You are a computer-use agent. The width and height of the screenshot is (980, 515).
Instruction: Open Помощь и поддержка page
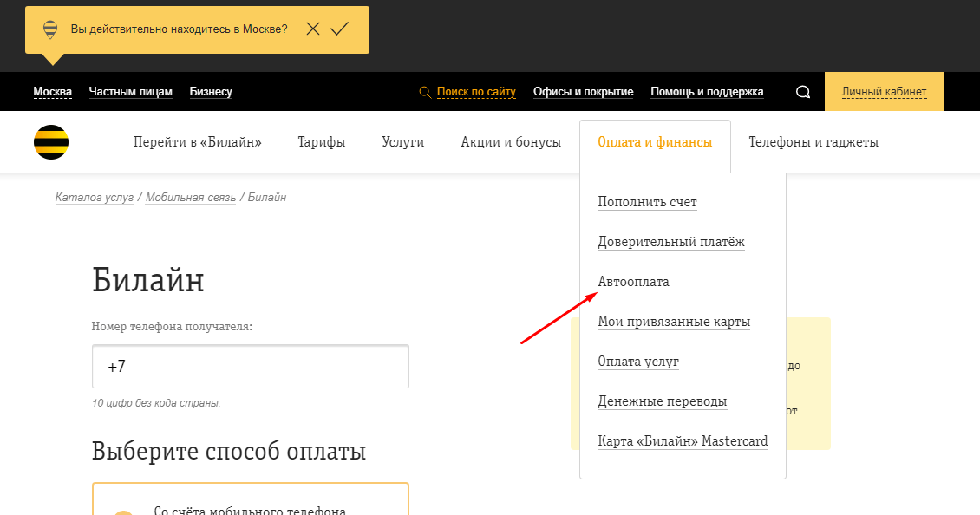pos(707,92)
